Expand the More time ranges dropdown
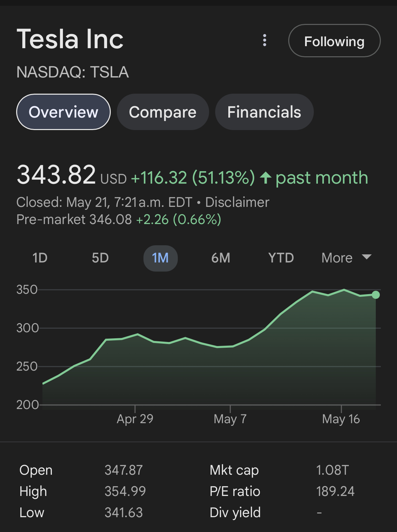This screenshot has width=397, height=532. tap(346, 258)
